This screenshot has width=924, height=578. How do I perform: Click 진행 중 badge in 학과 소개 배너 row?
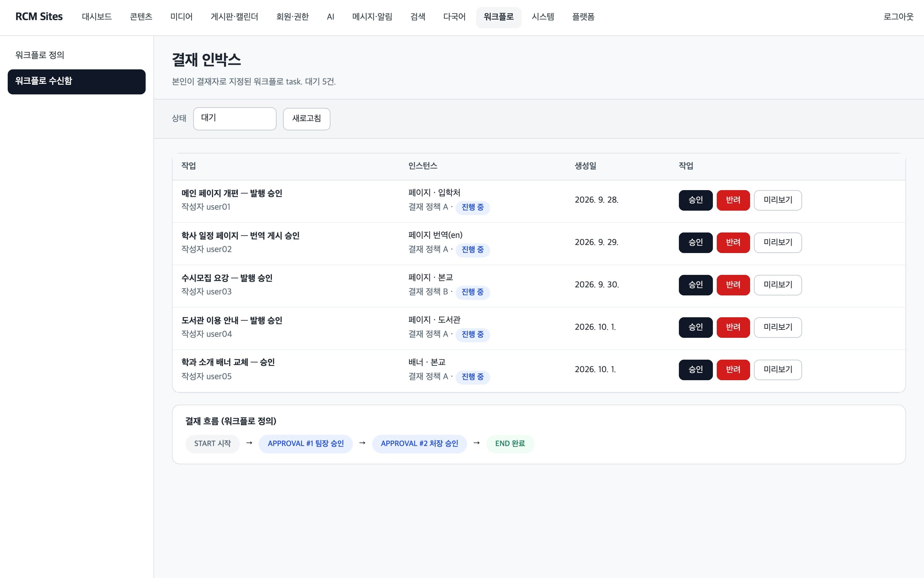[472, 377]
